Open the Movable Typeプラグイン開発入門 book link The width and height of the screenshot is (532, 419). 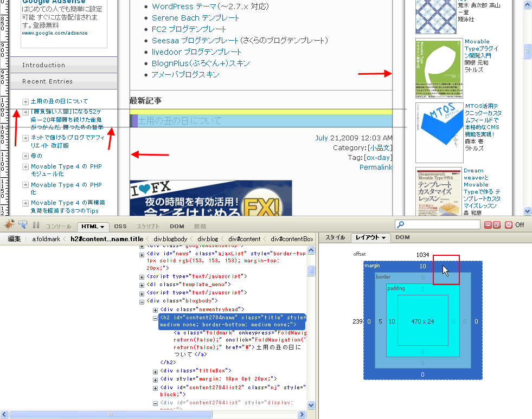coord(482,48)
